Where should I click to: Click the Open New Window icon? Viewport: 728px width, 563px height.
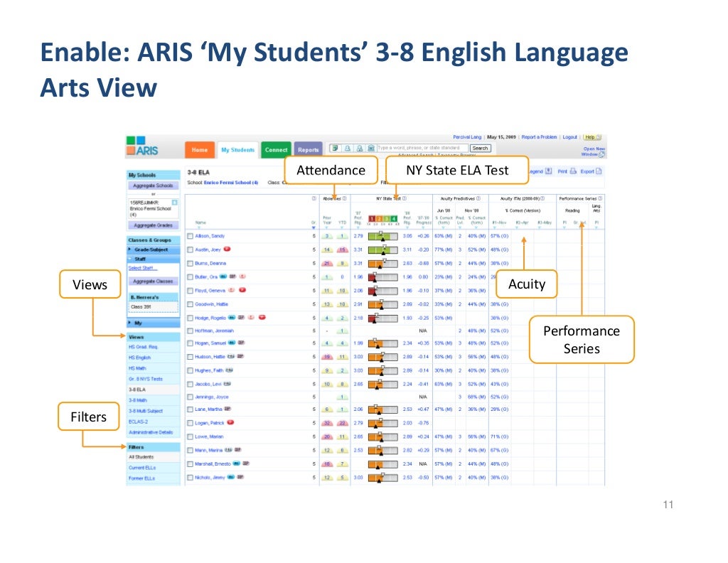601,154
